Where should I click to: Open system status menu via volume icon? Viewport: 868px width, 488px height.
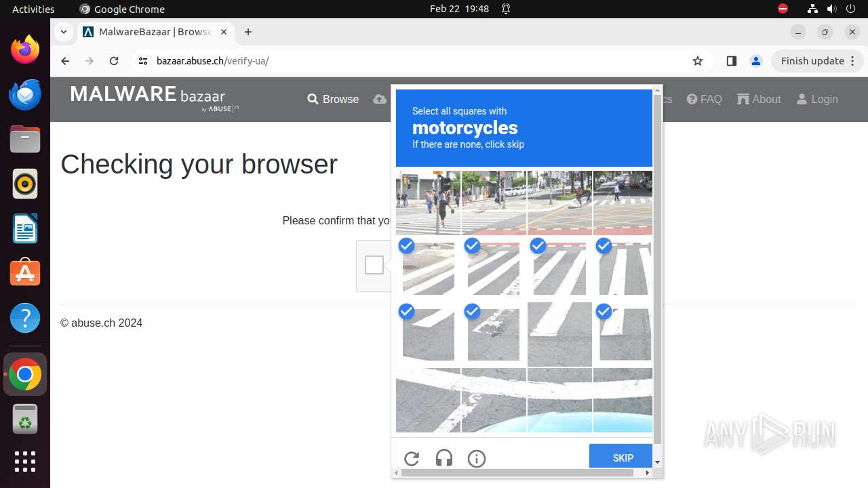[x=831, y=9]
